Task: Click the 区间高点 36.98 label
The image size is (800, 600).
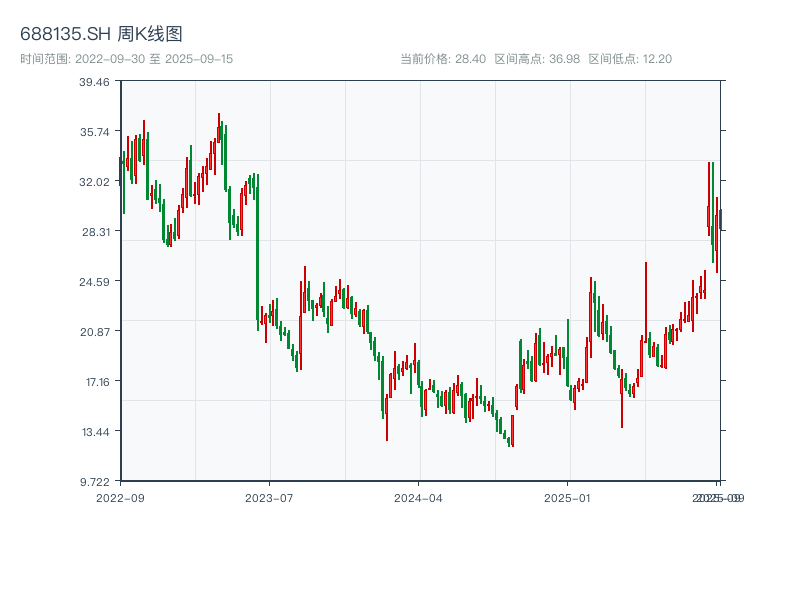Action: point(537,59)
